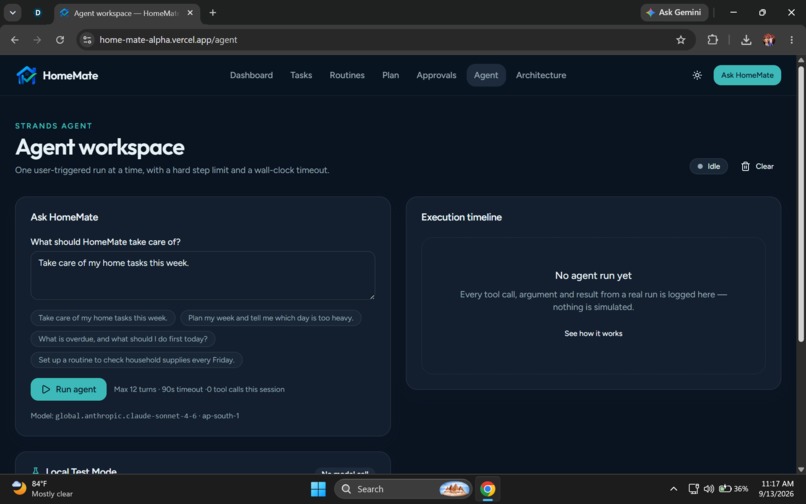Screen dimensions: 806x504
Task: Select the Agent nav item
Action: 486,75
